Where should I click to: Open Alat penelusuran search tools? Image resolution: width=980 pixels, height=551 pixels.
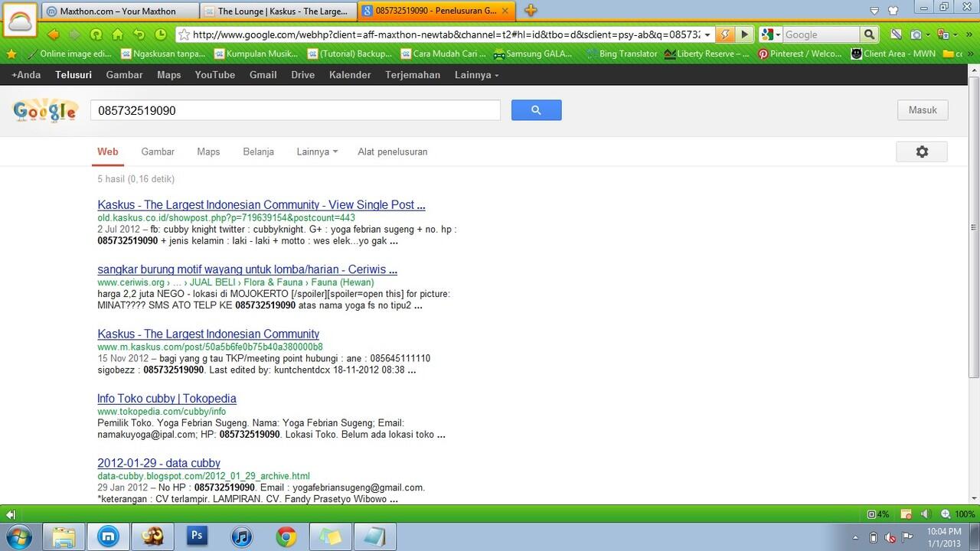393,152
